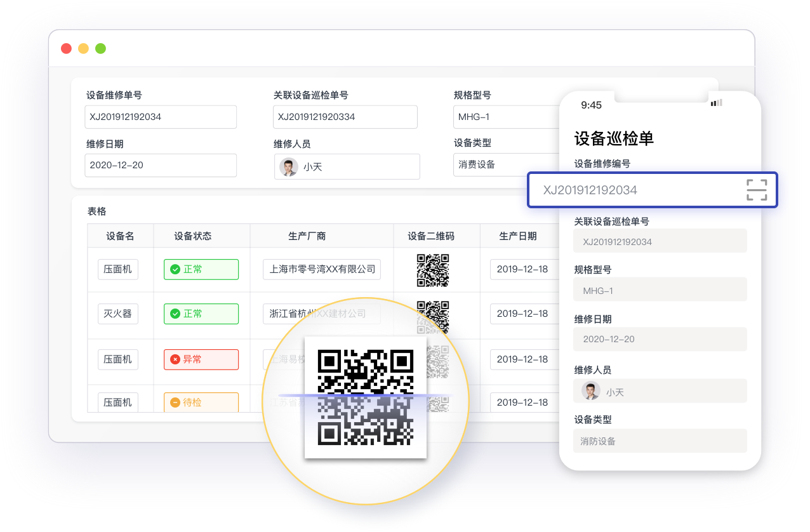This screenshot has height=532, width=810.
Task: Tap the 9:45 clock on the phone
Action: coord(592,105)
